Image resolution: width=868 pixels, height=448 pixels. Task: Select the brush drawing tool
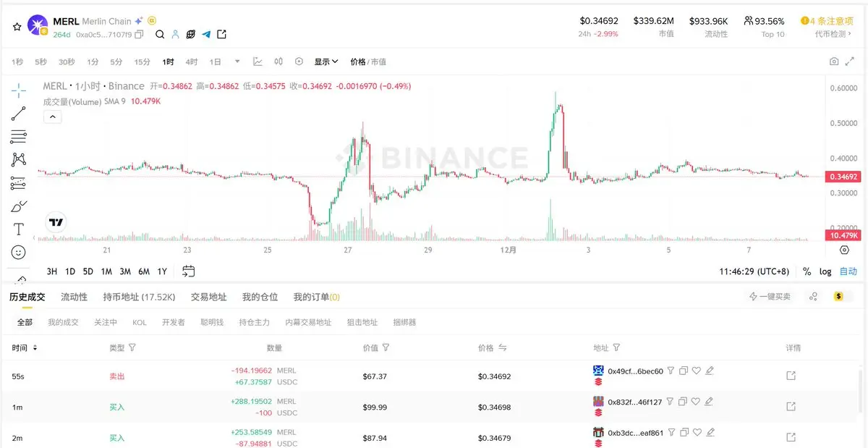[18, 206]
